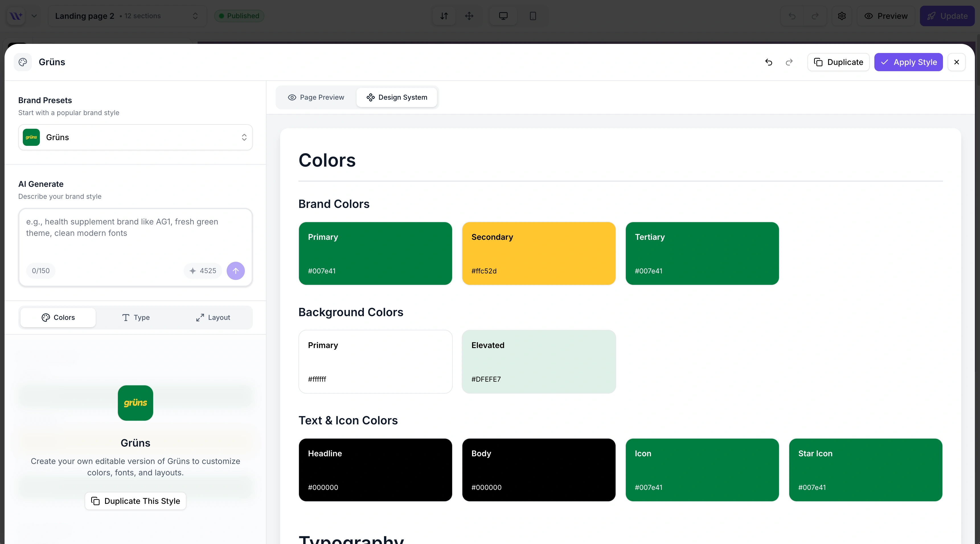The height and width of the screenshot is (544, 980).
Task: Select the Secondary yellow color swatch
Action: (539, 253)
